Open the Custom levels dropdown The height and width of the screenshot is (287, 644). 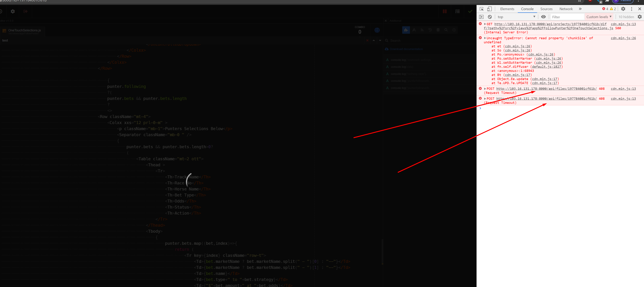599,17
